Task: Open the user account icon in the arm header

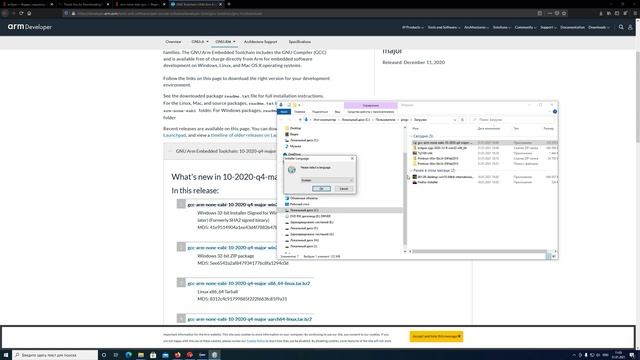Action: coord(630,27)
